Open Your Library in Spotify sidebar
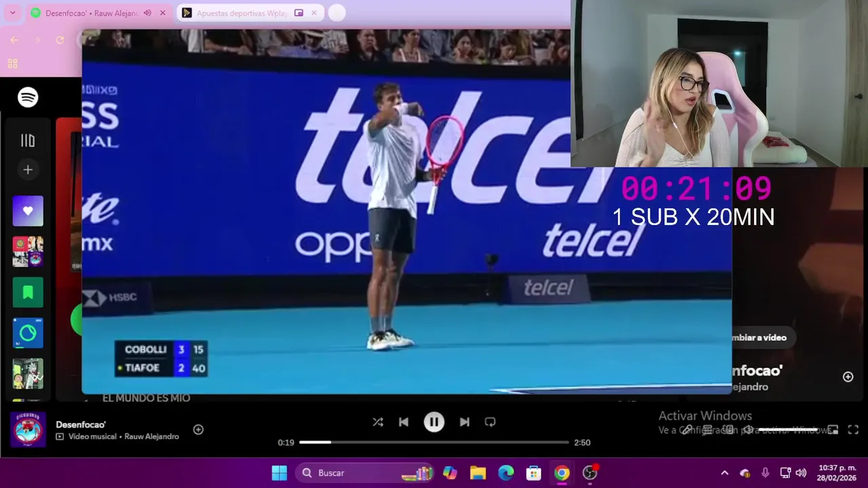Image resolution: width=868 pixels, height=488 pixels. 28,140
